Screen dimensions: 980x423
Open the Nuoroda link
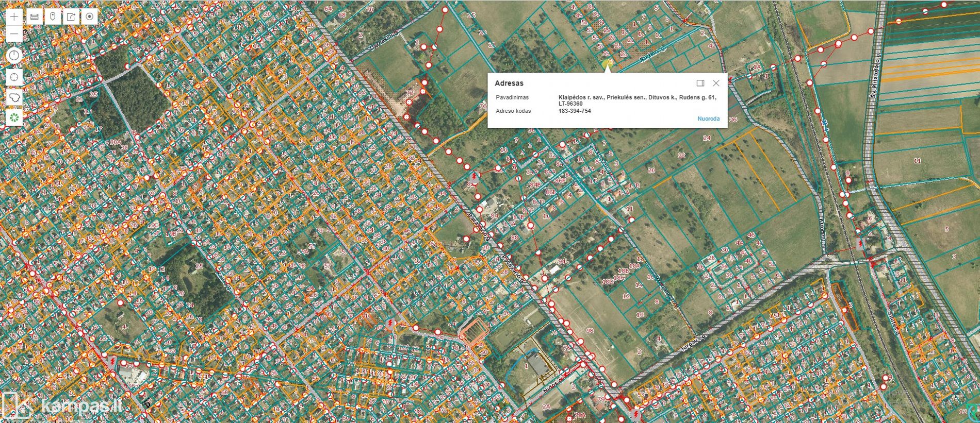(708, 119)
